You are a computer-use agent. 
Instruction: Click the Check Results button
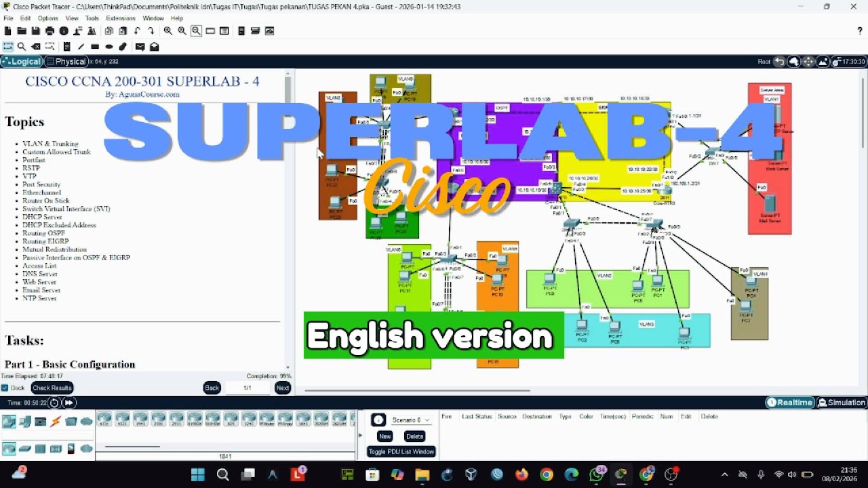tap(52, 388)
